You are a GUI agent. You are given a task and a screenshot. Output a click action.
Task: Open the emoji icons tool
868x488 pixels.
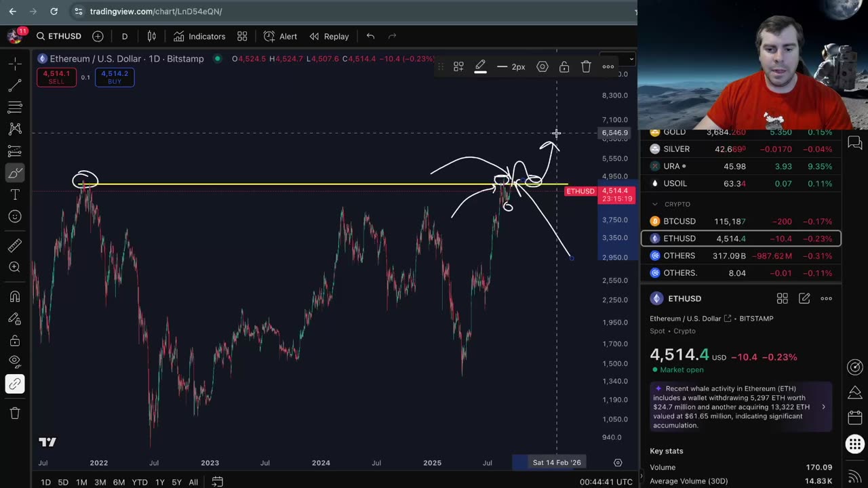[14, 216]
